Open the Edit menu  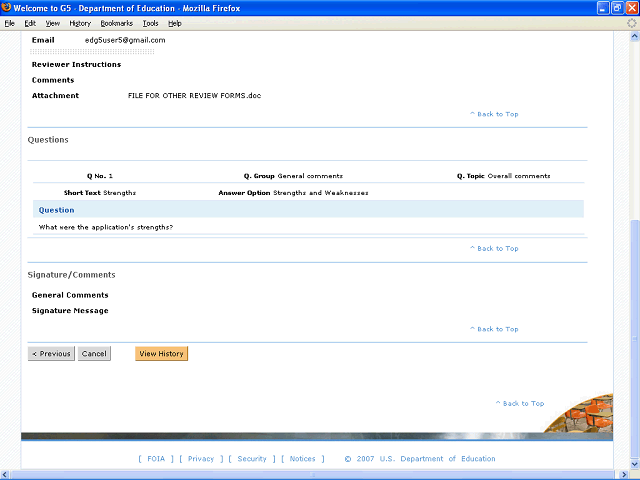click(30, 23)
